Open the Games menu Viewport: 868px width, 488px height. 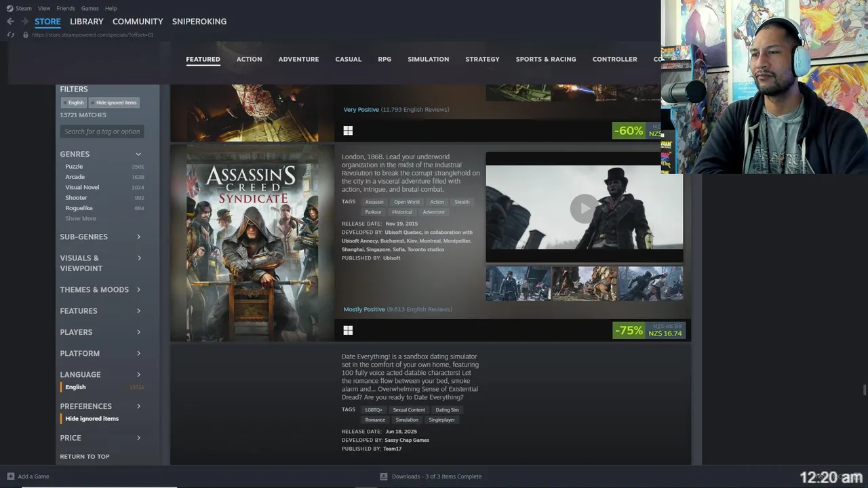(x=90, y=8)
